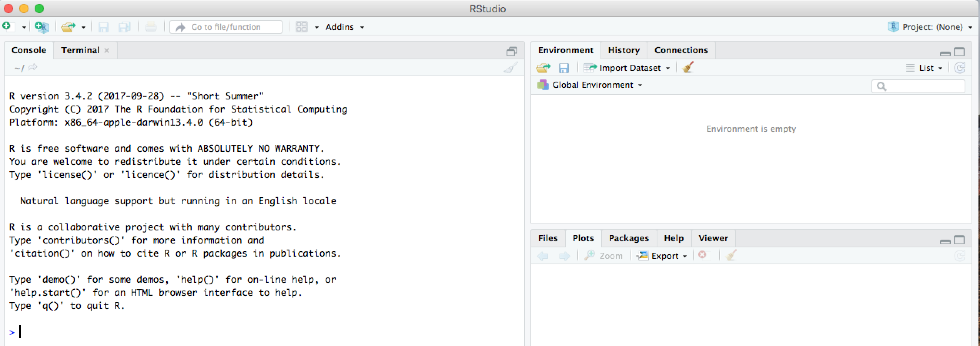Click the Export button in Plots
The image size is (980, 346).
pyautogui.click(x=663, y=256)
